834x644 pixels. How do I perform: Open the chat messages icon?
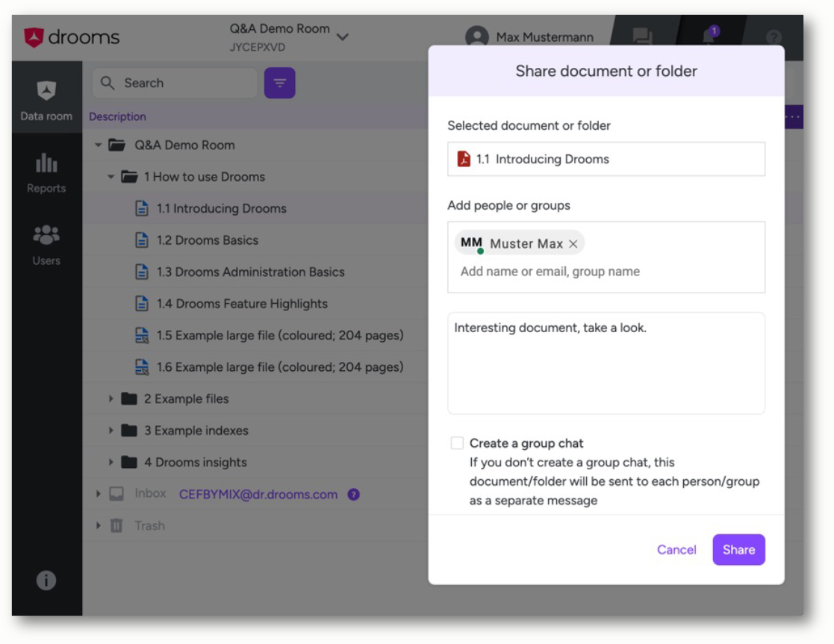[x=643, y=36]
